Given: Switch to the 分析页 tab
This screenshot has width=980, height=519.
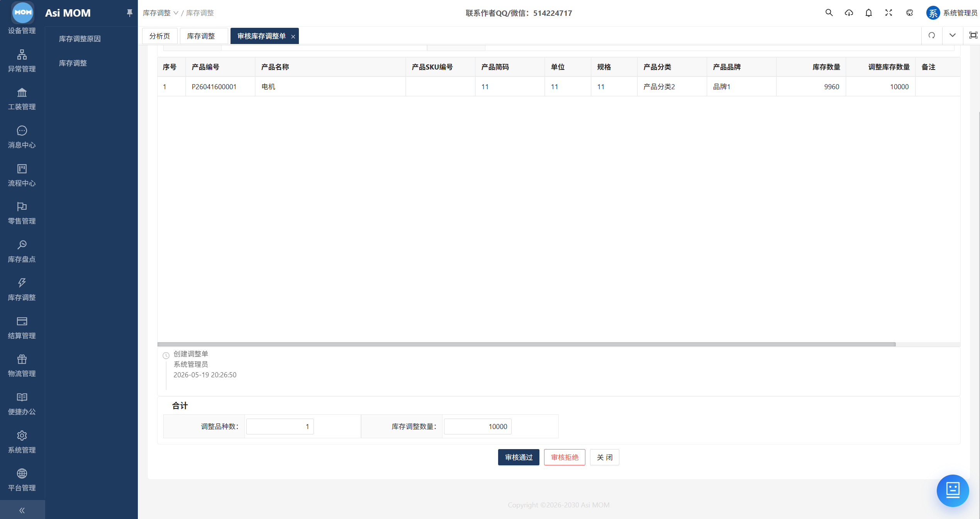Looking at the screenshot, I should (159, 36).
